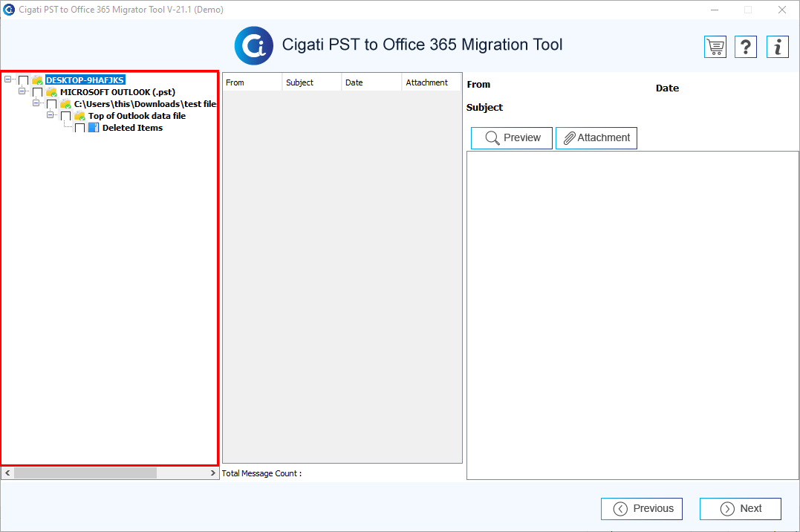Click the folder icon beside DESKTOP-9HAFJKS
800x532 pixels.
37,80
